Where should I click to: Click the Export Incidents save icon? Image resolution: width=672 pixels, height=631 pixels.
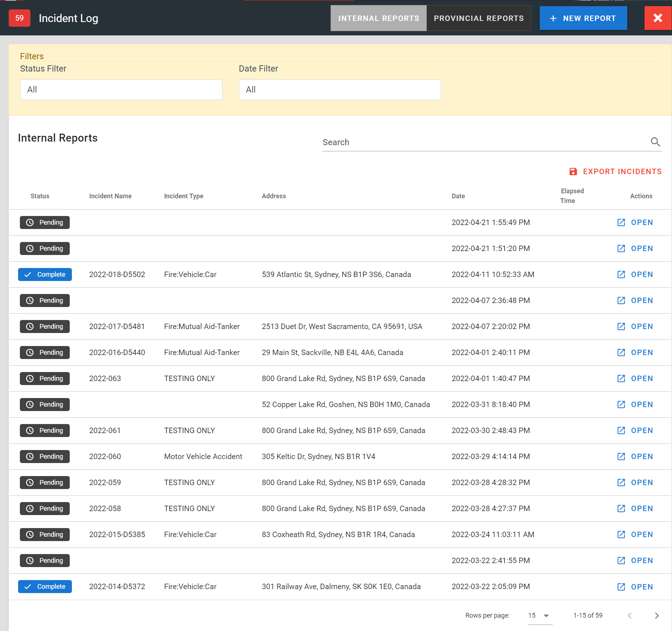tap(573, 172)
